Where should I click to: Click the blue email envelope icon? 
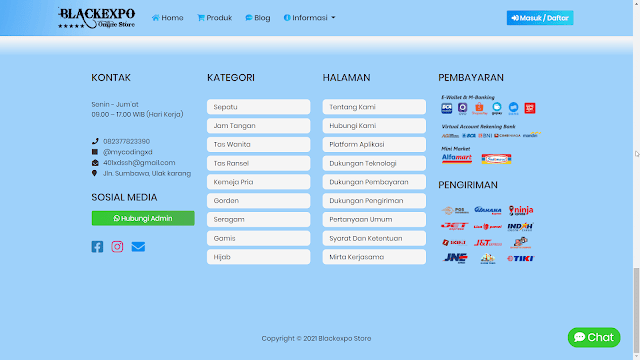pos(138,247)
